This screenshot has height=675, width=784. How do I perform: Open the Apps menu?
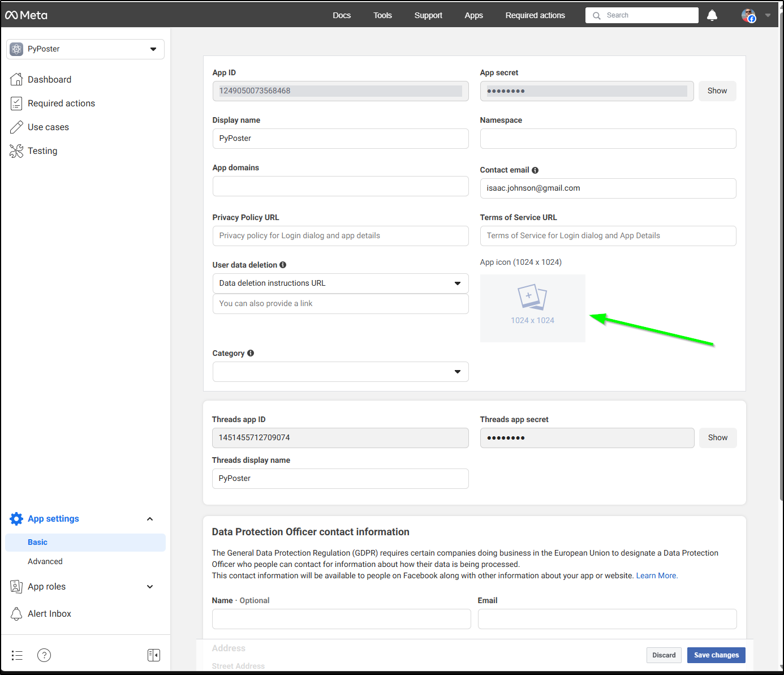(x=473, y=15)
